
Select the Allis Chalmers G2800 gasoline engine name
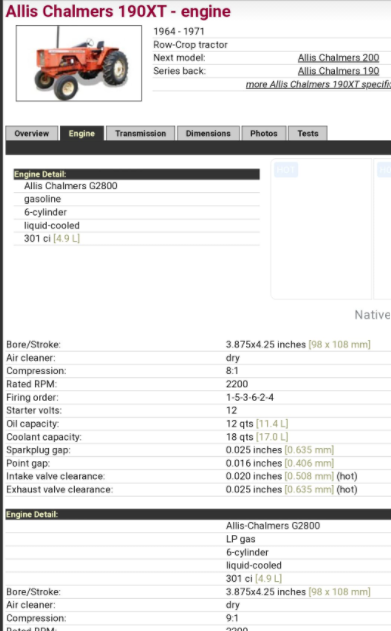[71, 186]
